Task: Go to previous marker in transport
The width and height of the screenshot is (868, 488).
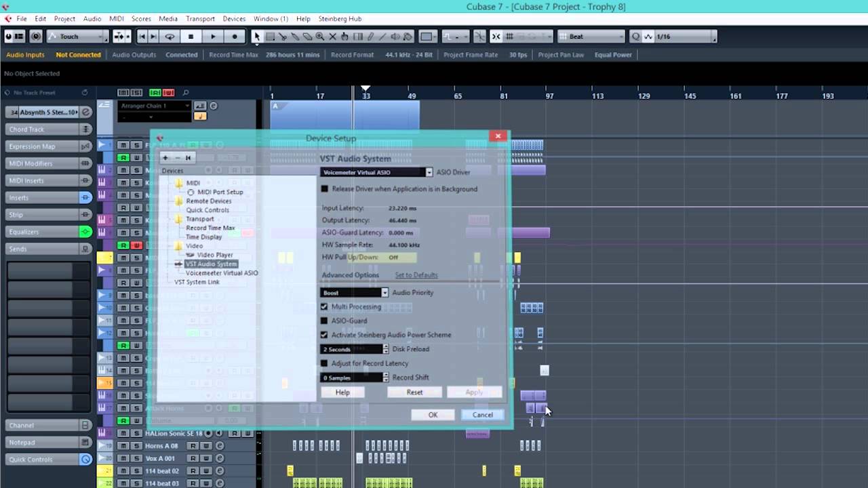Action: tap(142, 37)
